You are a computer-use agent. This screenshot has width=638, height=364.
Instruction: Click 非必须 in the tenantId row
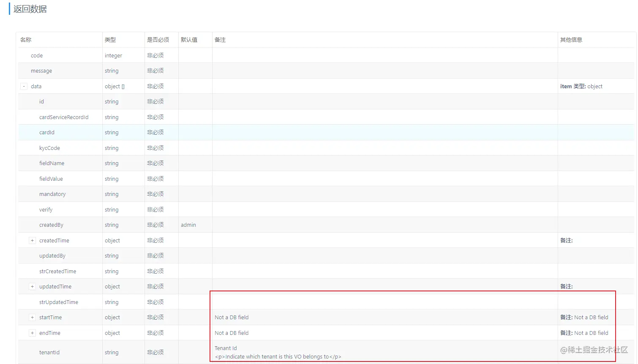pos(155,352)
